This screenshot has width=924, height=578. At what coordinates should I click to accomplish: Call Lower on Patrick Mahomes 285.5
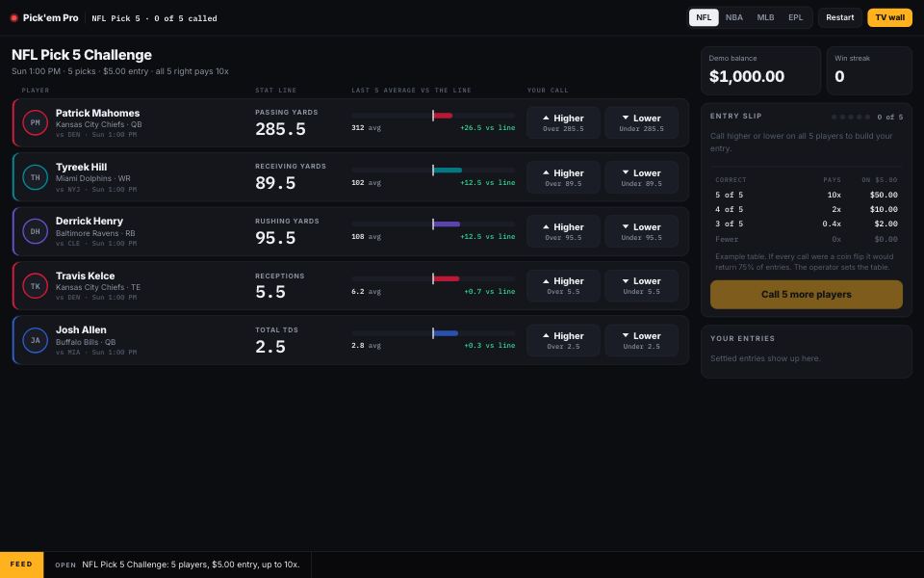[642, 122]
